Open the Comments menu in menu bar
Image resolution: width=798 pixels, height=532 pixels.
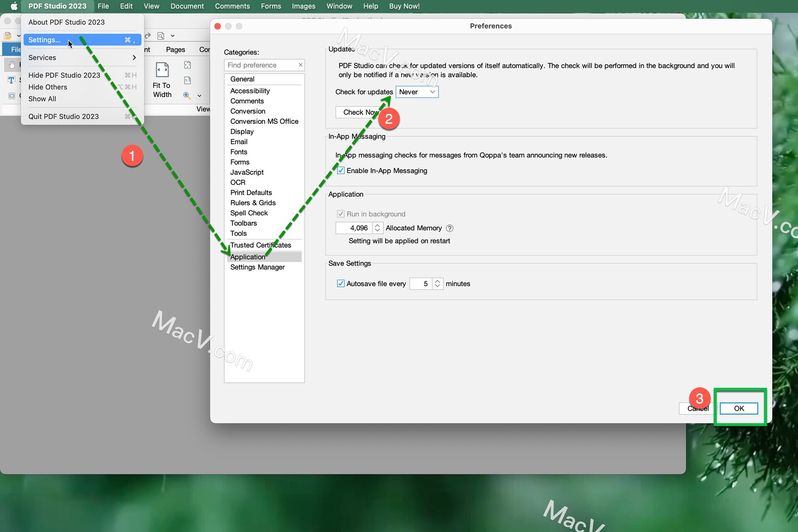tap(232, 6)
